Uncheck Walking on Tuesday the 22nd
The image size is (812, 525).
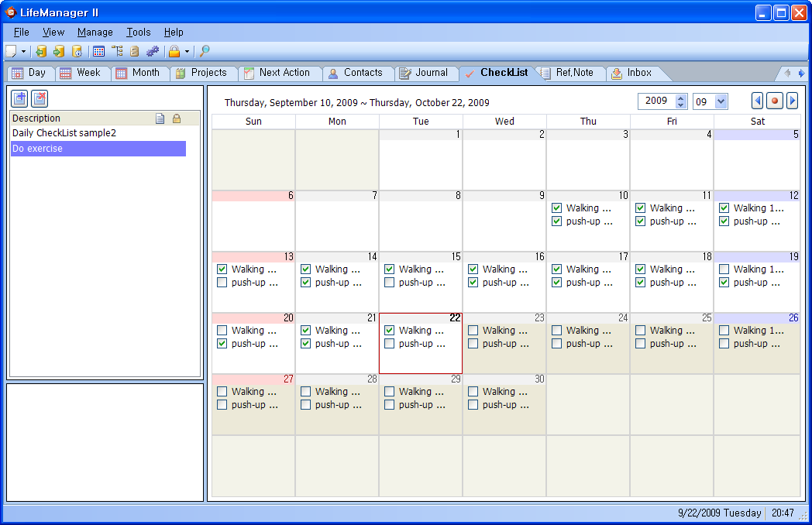point(390,331)
